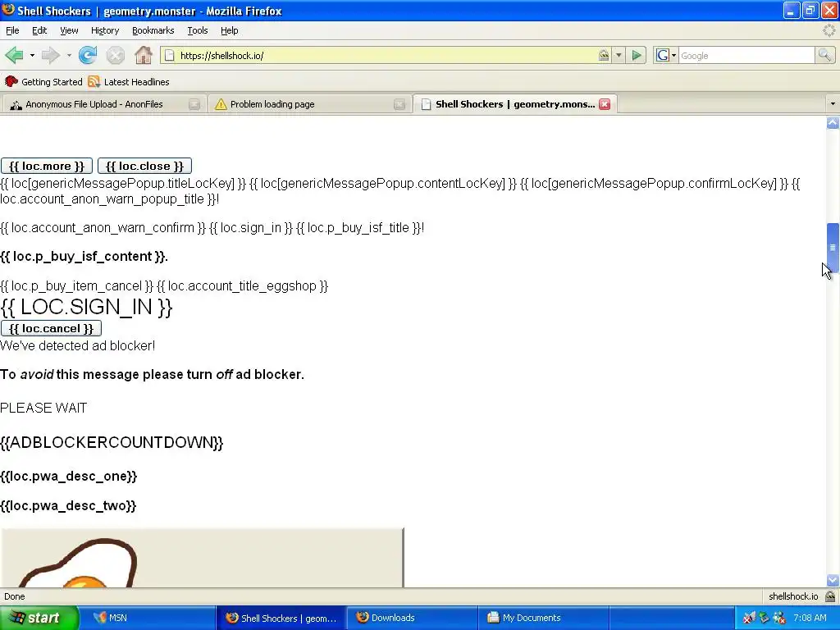Open the Latest Headlines feed bookmark

click(x=129, y=81)
